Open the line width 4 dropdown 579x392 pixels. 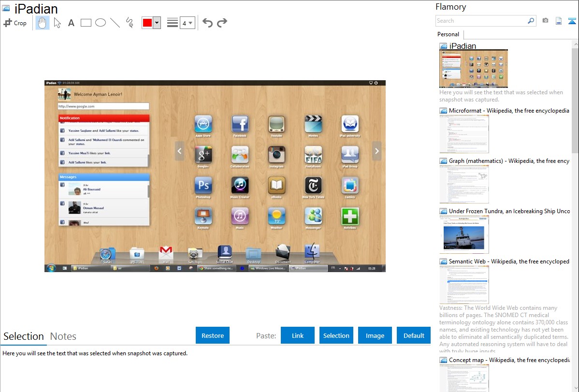pyautogui.click(x=187, y=23)
